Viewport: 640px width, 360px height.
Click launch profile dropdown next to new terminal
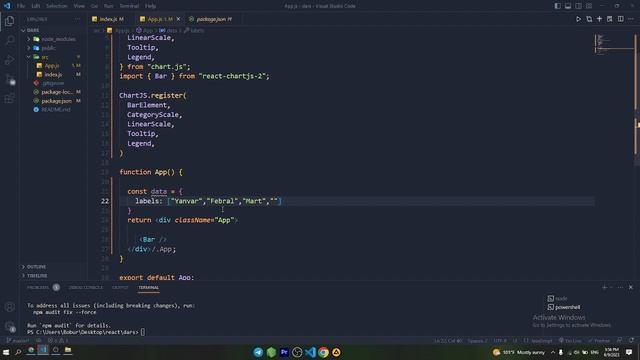(x=611, y=287)
